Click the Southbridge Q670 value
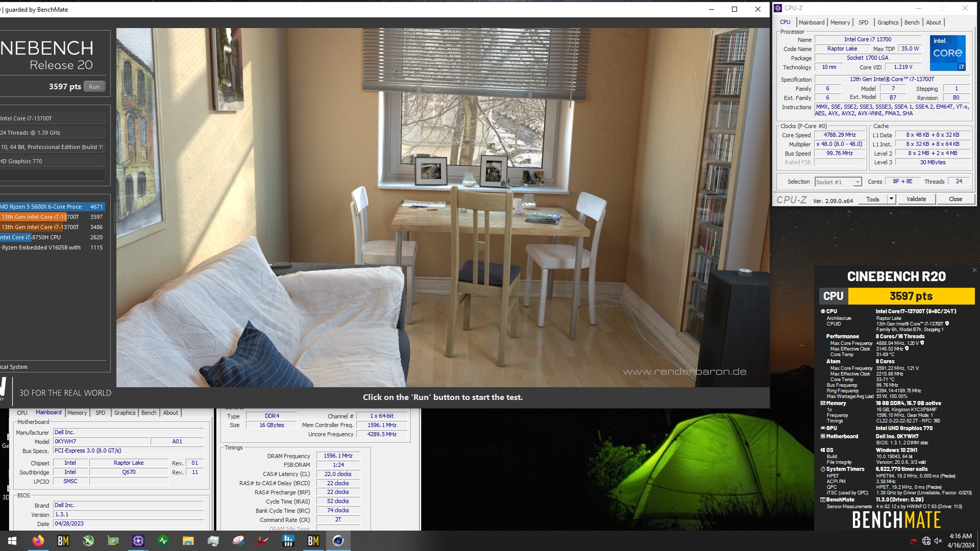The width and height of the screenshot is (980, 551). (x=129, y=472)
